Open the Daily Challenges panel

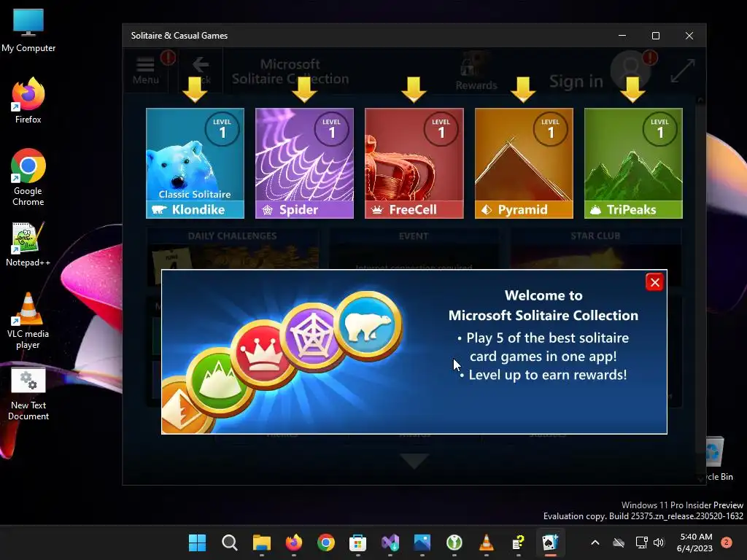(232, 256)
